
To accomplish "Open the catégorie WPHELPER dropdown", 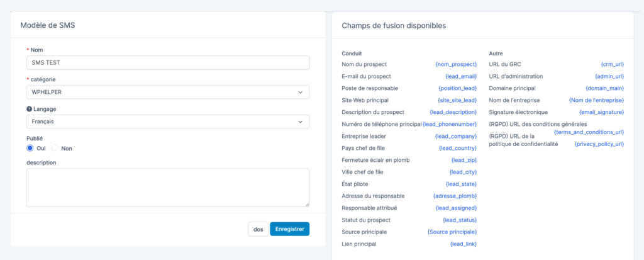I will (168, 92).
